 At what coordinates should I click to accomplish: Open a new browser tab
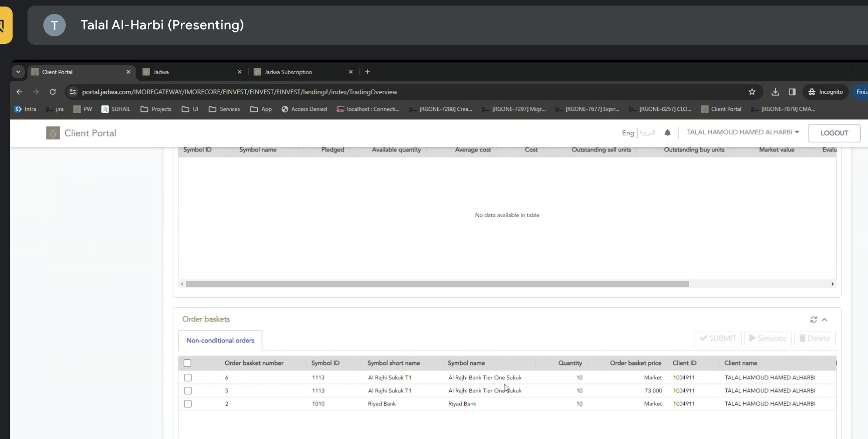[x=367, y=72]
